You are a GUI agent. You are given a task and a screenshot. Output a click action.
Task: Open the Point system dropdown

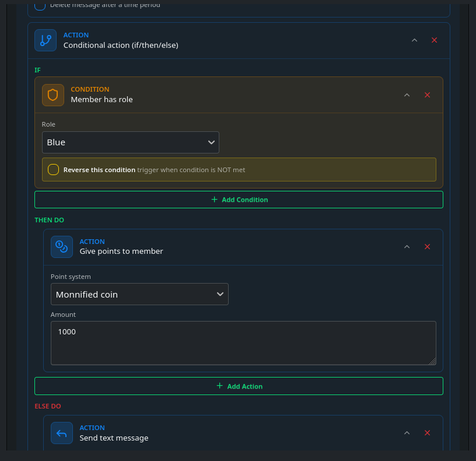(x=139, y=294)
